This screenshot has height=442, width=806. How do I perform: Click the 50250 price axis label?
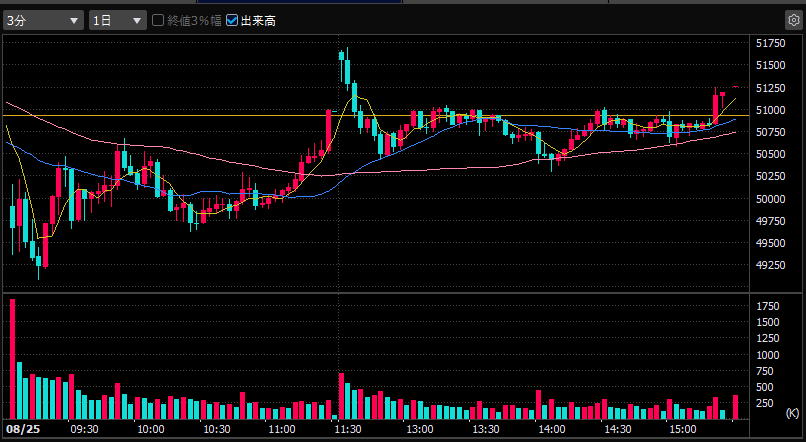(x=771, y=176)
